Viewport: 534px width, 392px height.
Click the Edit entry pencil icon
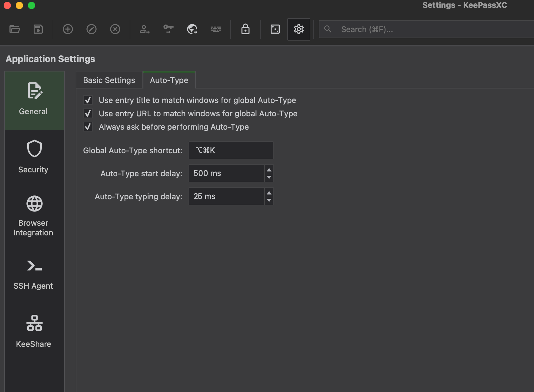pos(91,29)
